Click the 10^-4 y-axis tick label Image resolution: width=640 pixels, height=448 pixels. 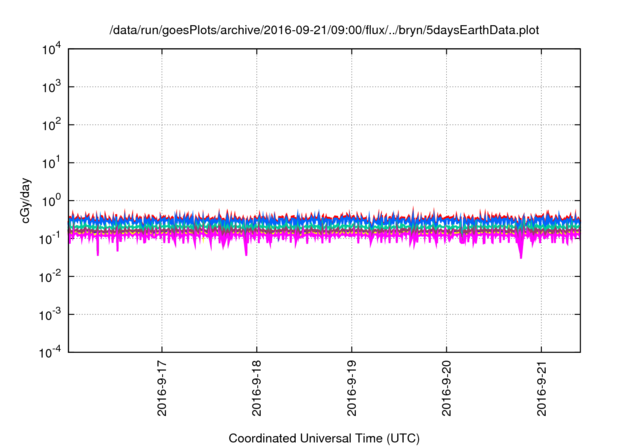50,351
